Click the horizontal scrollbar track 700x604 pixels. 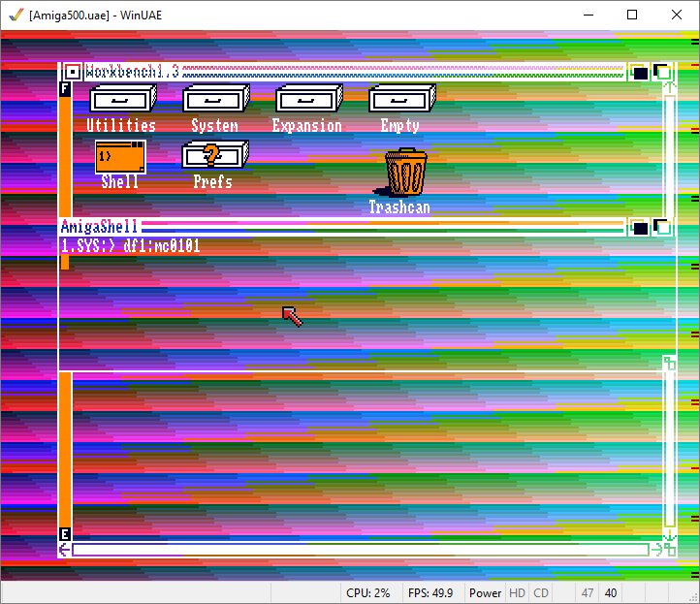click(361, 550)
